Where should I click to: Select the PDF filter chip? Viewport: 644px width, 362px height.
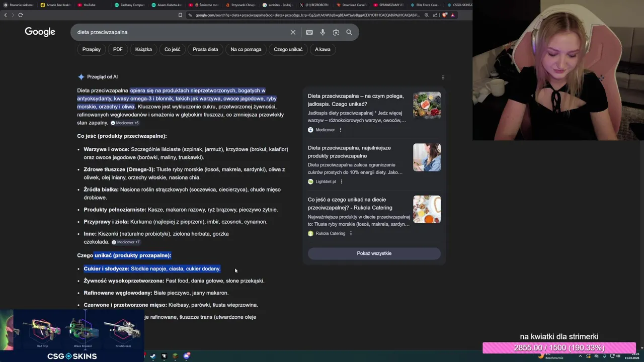[x=118, y=49]
